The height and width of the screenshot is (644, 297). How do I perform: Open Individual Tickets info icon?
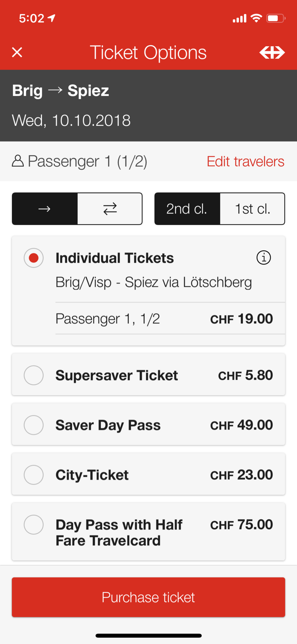(x=264, y=258)
